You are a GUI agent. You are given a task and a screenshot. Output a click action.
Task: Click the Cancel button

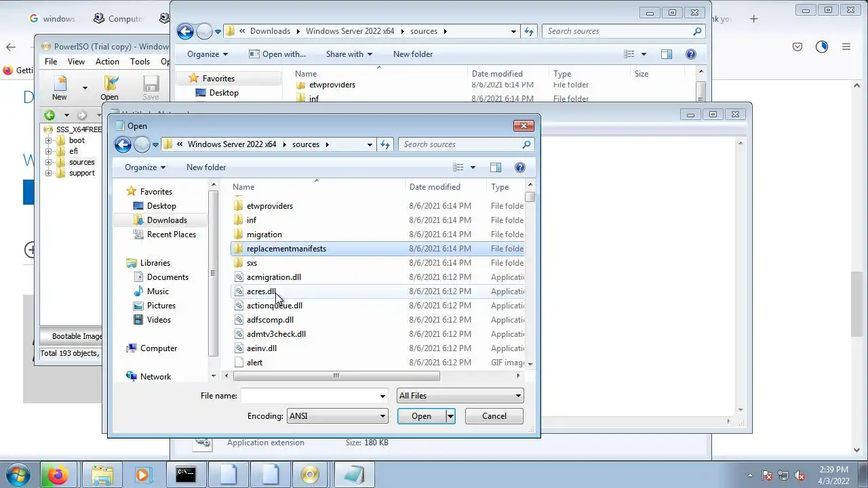click(x=494, y=416)
